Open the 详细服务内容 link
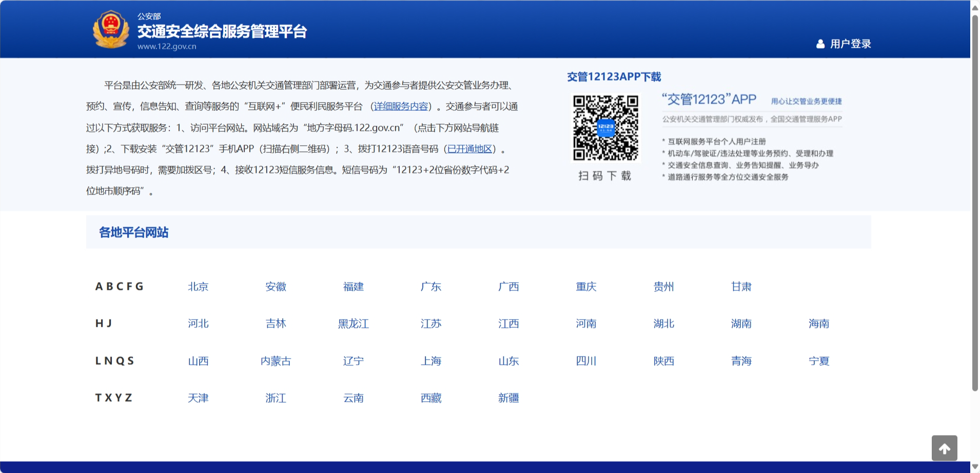This screenshot has width=980, height=473. (401, 107)
